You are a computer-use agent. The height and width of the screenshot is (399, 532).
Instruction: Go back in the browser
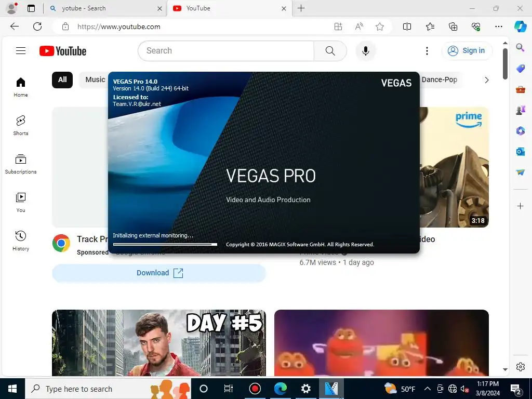point(14,26)
